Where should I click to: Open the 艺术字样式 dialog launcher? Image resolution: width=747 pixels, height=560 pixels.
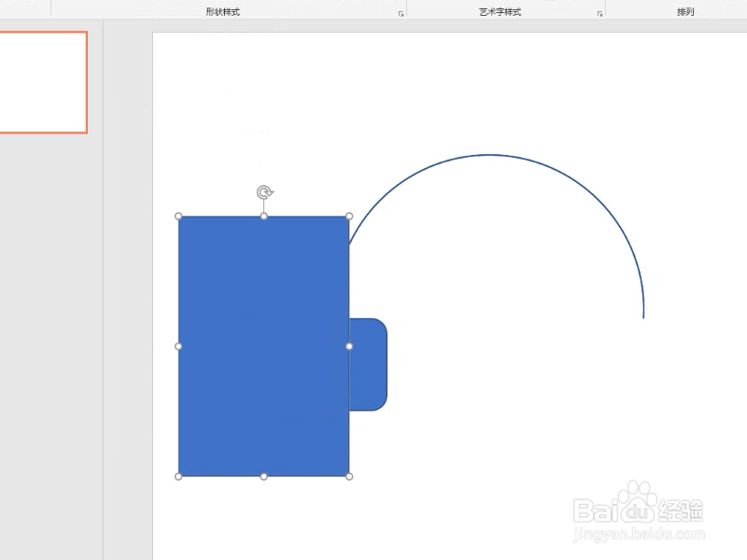click(599, 14)
